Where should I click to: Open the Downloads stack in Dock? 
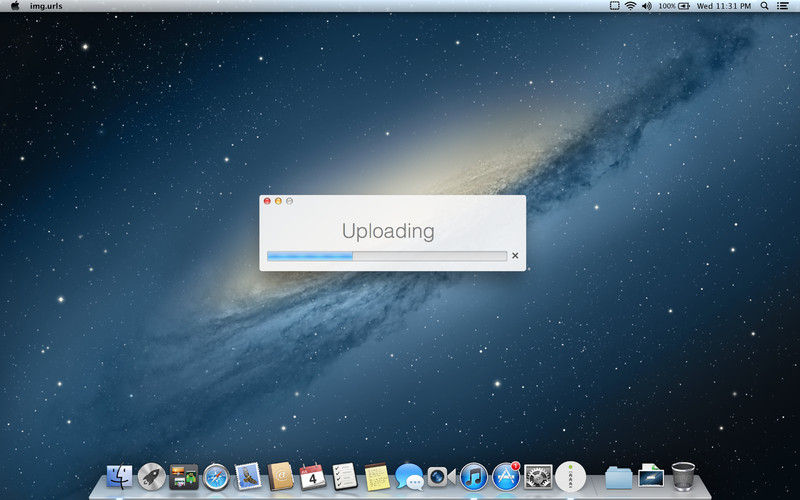pos(651,476)
